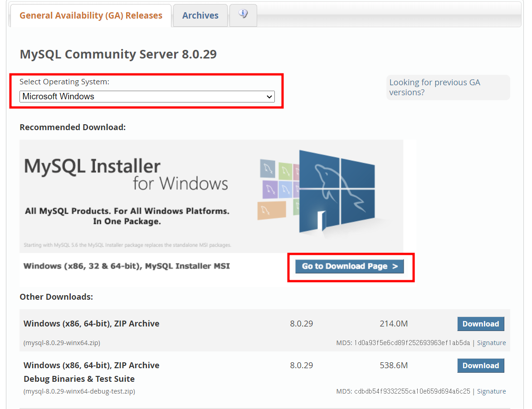Open Signature link for mysql-8.0.29-winx64.zip
This screenshot has width=532, height=409.
click(x=491, y=343)
